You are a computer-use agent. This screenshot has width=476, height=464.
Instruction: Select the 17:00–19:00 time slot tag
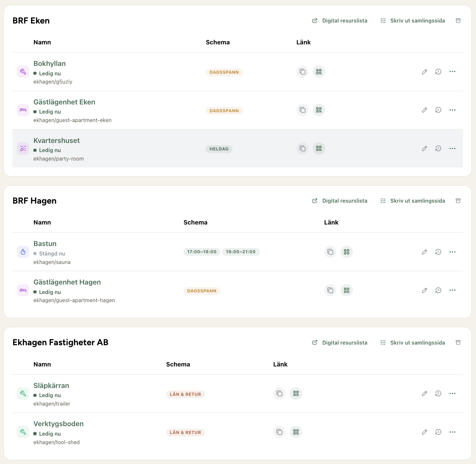202,252
